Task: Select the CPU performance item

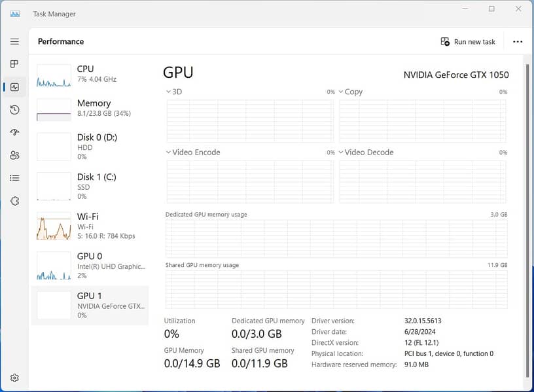Action: tap(90, 75)
